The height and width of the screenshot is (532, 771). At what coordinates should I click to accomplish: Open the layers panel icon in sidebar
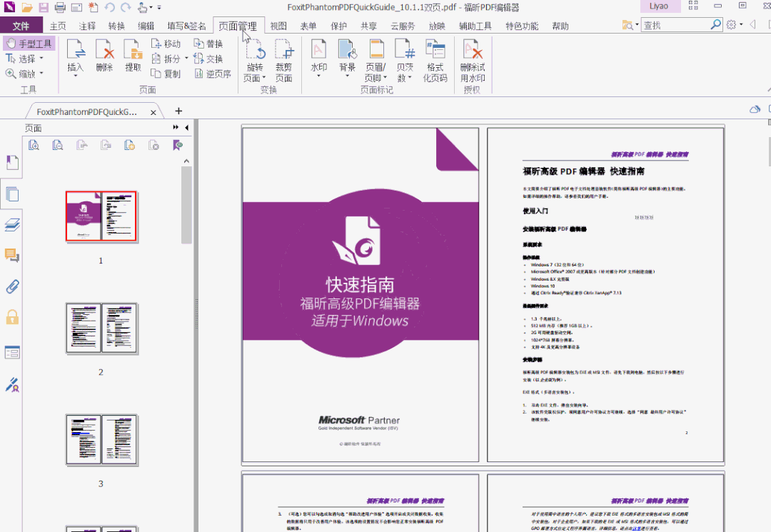(12, 225)
